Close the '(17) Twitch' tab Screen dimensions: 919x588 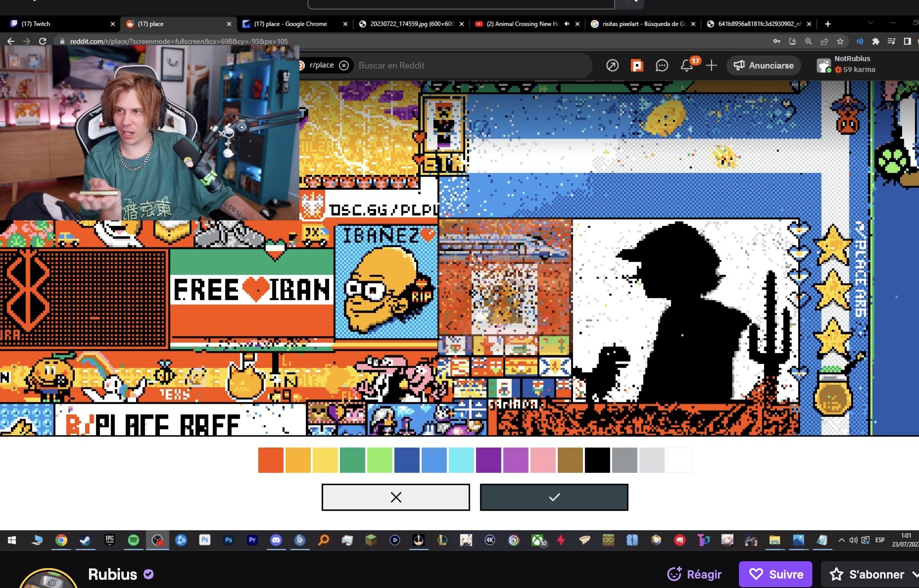point(113,24)
